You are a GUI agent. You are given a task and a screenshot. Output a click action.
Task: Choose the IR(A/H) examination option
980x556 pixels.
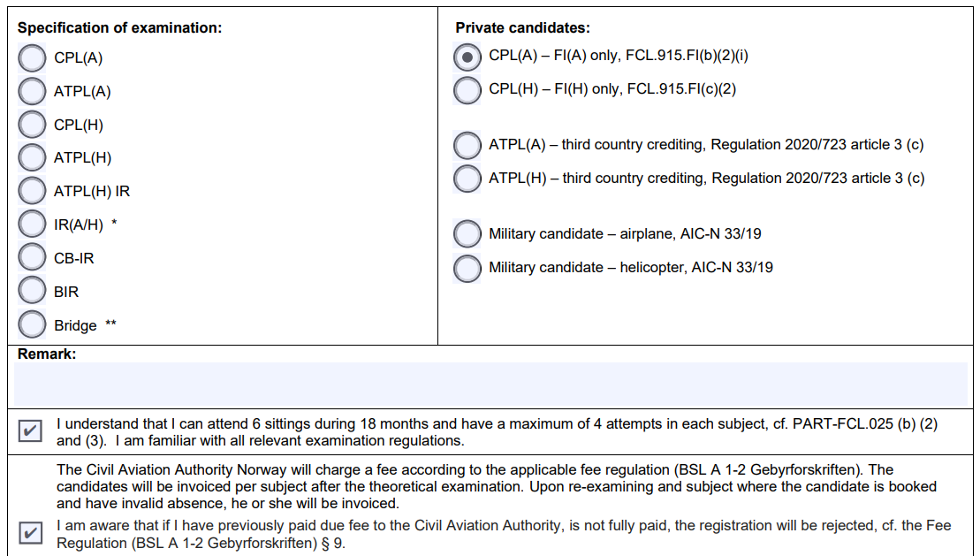coord(32,225)
